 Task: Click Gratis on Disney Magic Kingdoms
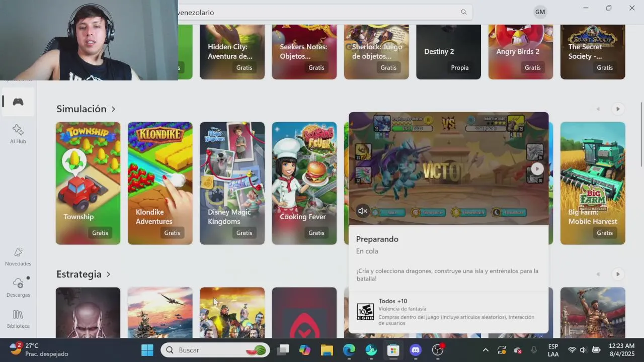[x=245, y=233]
